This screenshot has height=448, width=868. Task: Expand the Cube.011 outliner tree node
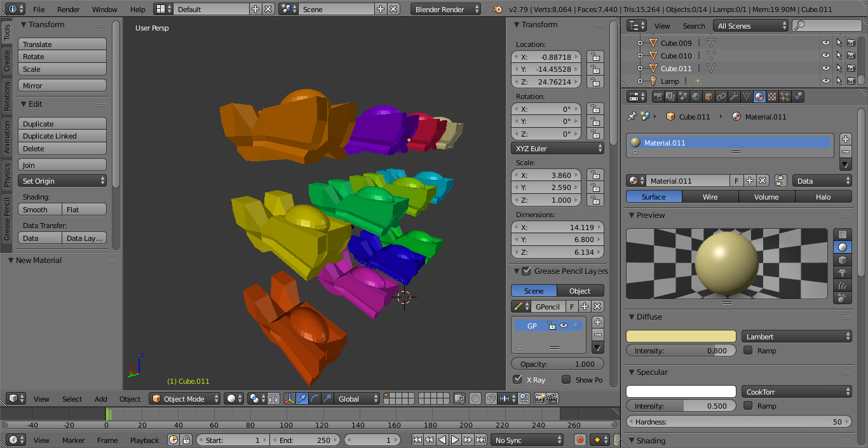(x=641, y=69)
